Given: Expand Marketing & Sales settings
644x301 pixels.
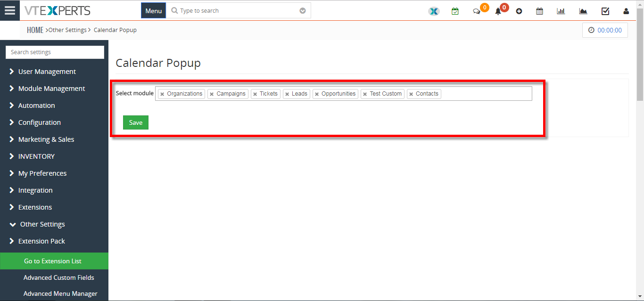Looking at the screenshot, I should [x=54, y=139].
